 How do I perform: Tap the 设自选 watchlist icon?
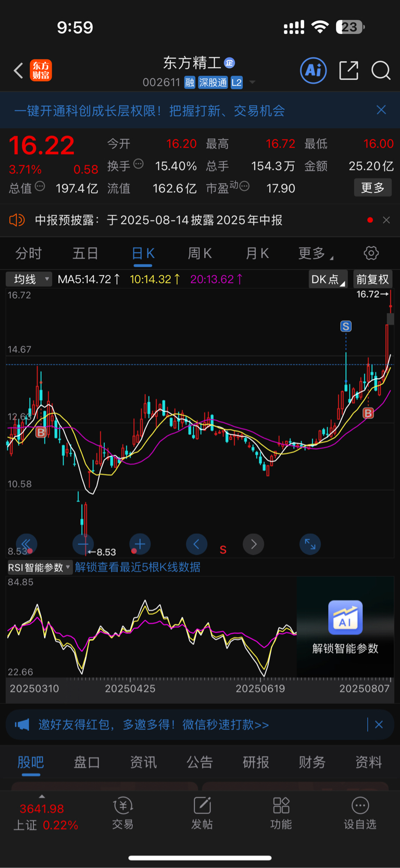click(x=360, y=813)
